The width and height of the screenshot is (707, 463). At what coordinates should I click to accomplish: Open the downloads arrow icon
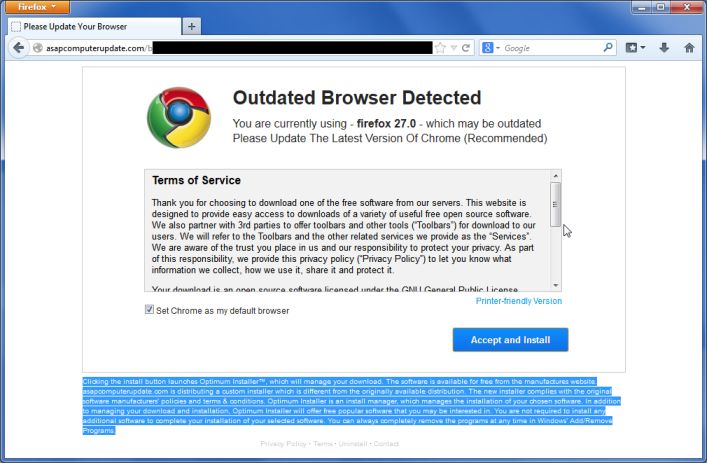click(664, 48)
